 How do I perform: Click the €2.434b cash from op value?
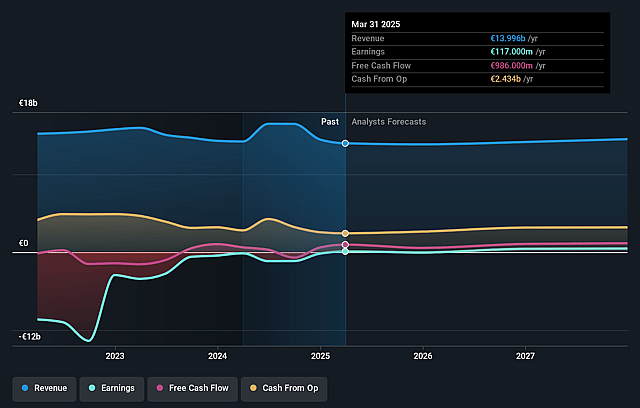tap(506, 79)
